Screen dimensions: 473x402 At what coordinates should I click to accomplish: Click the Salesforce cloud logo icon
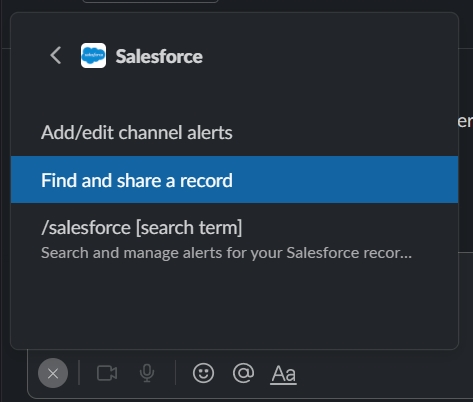coord(93,55)
